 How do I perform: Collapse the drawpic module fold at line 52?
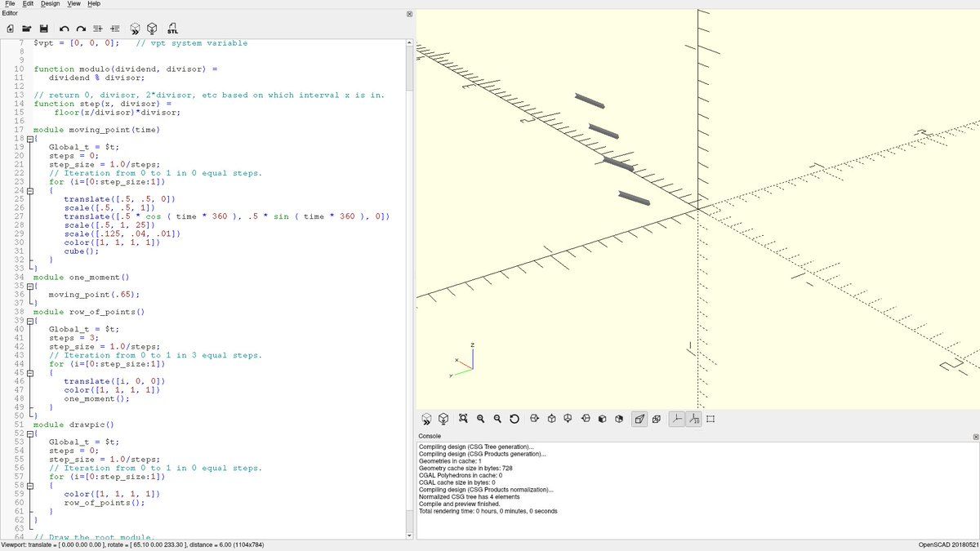click(x=30, y=433)
